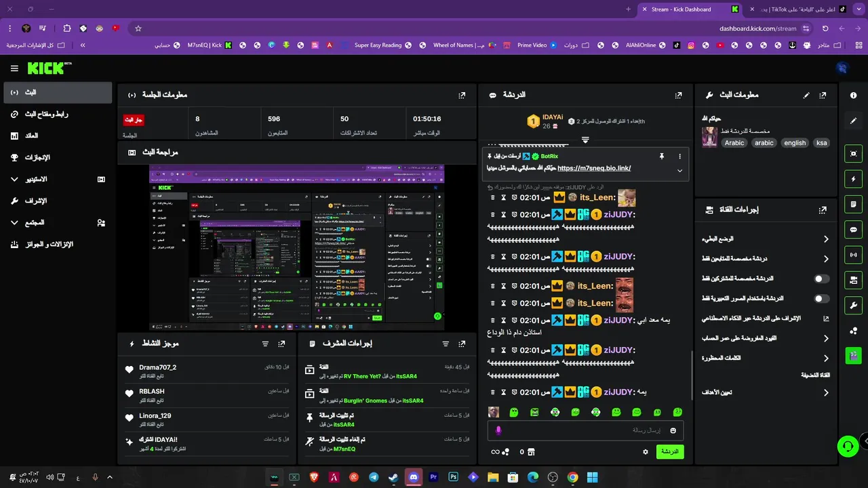Open الإنجازات in the sidebar
Viewport: 868px width, 488px height.
click(58, 157)
